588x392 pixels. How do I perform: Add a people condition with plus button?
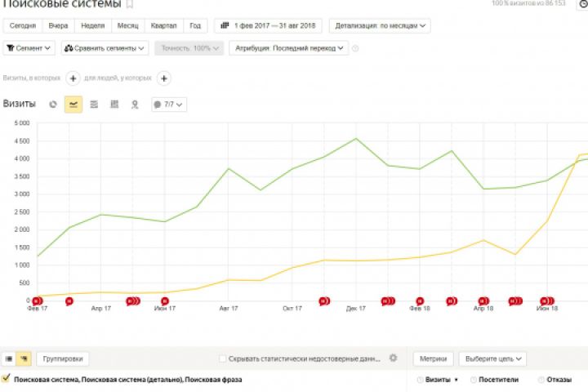pyautogui.click(x=163, y=78)
